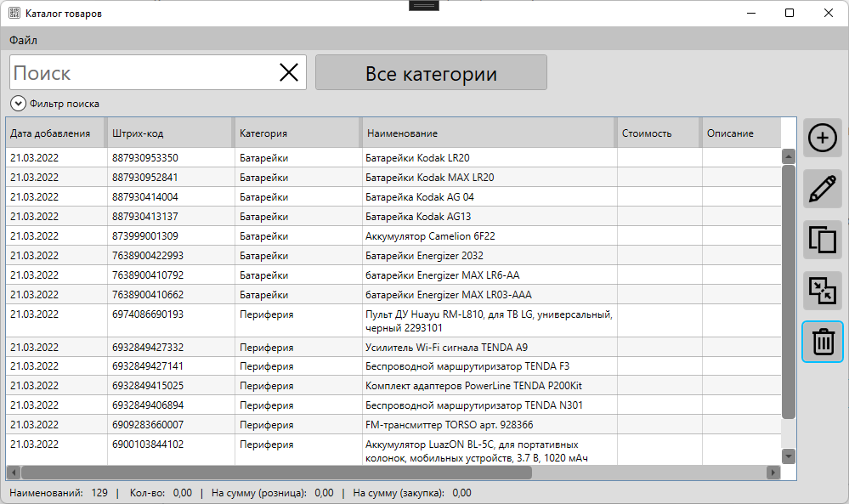
Task: Open the Файл menu
Action: pyautogui.click(x=23, y=40)
